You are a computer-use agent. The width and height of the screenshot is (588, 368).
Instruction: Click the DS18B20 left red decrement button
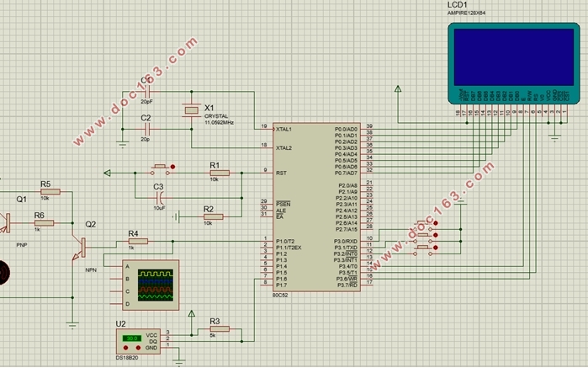[125, 348]
